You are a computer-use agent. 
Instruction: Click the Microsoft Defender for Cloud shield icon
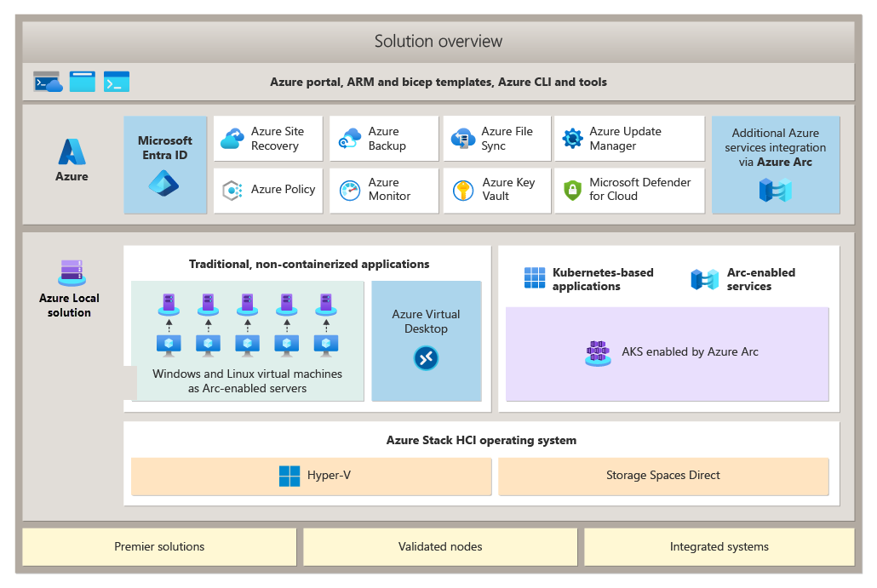pos(571,190)
